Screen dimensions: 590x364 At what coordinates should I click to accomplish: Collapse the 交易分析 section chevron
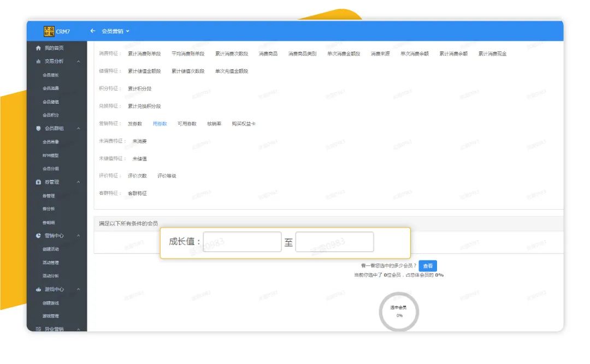point(78,61)
